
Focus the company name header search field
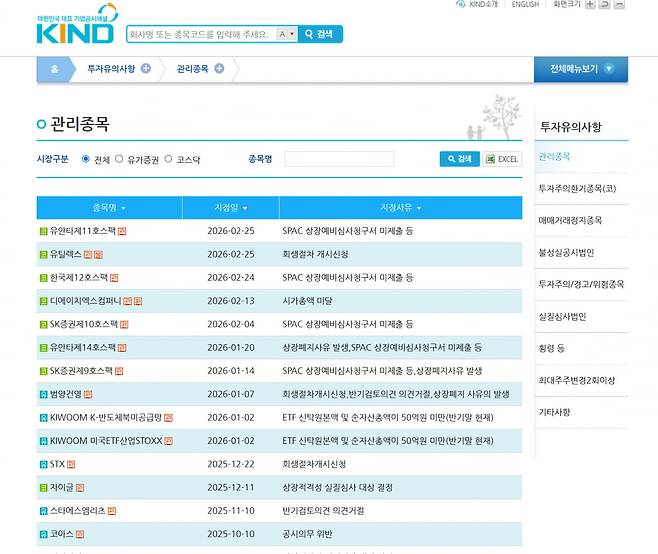(x=201, y=34)
